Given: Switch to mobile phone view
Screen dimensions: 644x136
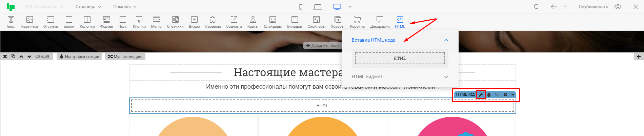Looking at the screenshot, I should click(300, 7).
